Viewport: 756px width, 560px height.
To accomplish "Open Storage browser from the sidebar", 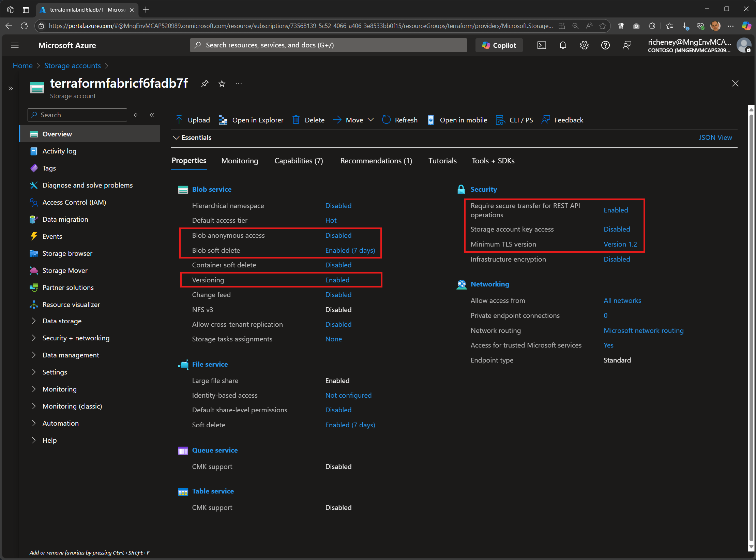I will pos(67,253).
